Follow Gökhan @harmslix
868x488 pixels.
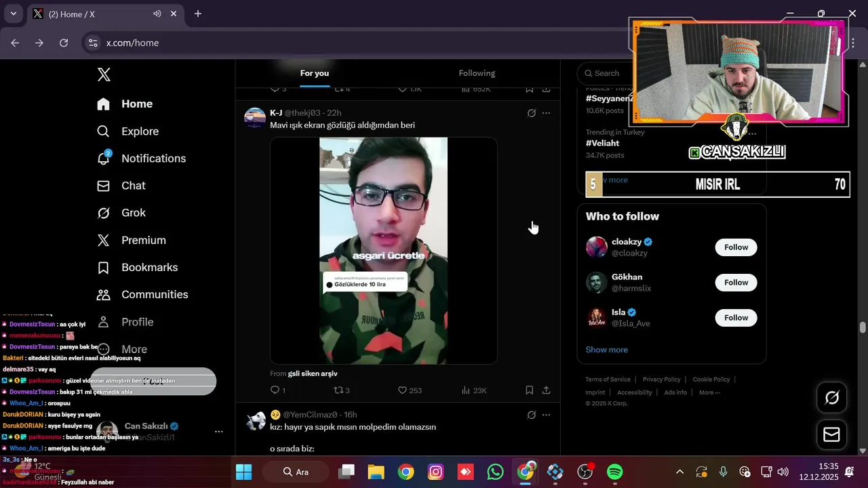(736, 283)
